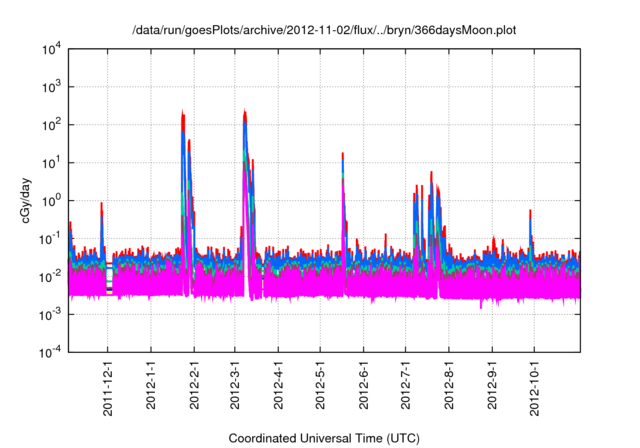The height and width of the screenshot is (448, 640).
Task: Click the white data gap near 2011-12-1
Action: click(x=109, y=283)
